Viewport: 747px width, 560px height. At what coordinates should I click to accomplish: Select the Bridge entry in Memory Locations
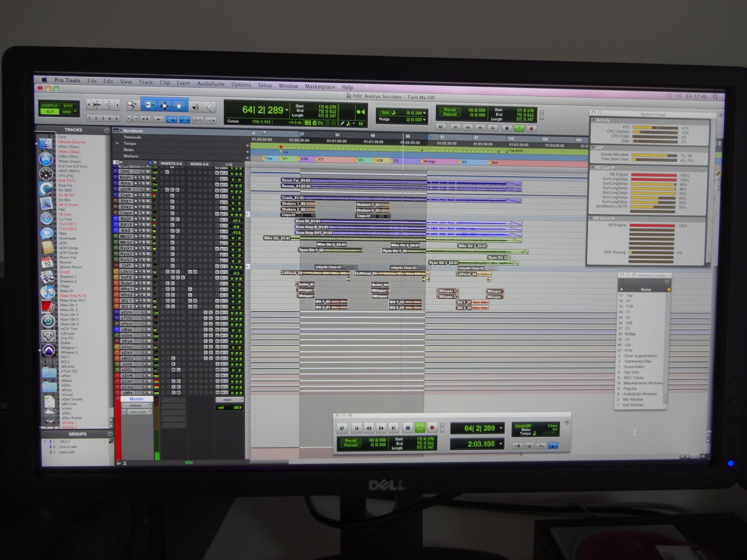pos(630,334)
